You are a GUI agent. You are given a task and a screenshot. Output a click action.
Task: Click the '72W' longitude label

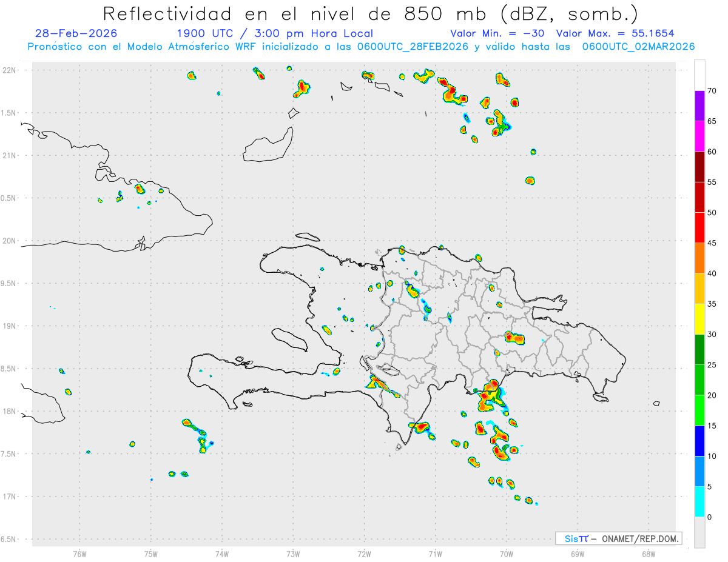coord(365,554)
